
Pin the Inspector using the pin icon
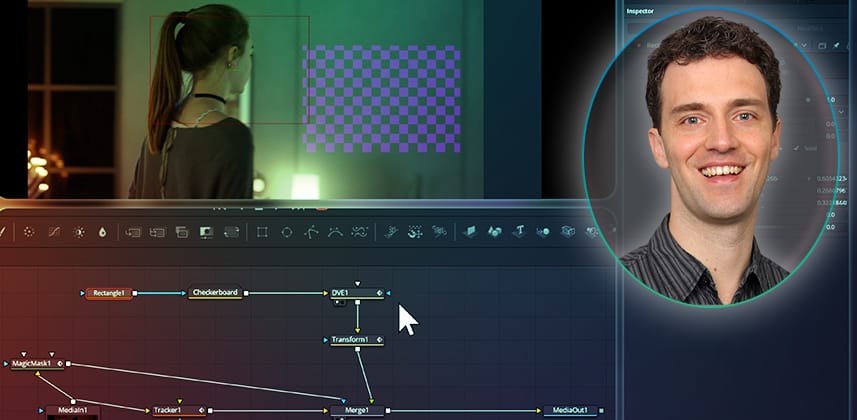836,45
